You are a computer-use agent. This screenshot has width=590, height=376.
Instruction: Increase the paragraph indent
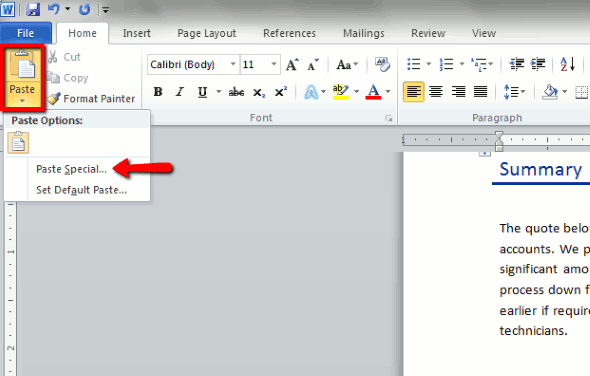[x=538, y=64]
